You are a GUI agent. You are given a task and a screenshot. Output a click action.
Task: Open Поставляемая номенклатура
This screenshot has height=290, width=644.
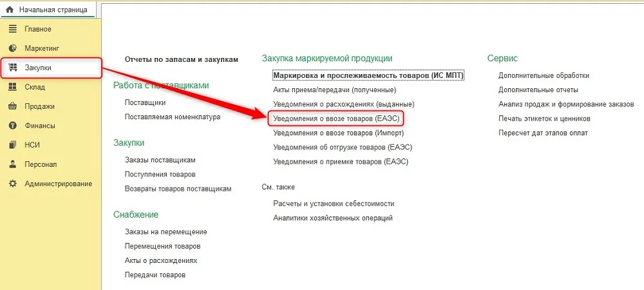173,117
